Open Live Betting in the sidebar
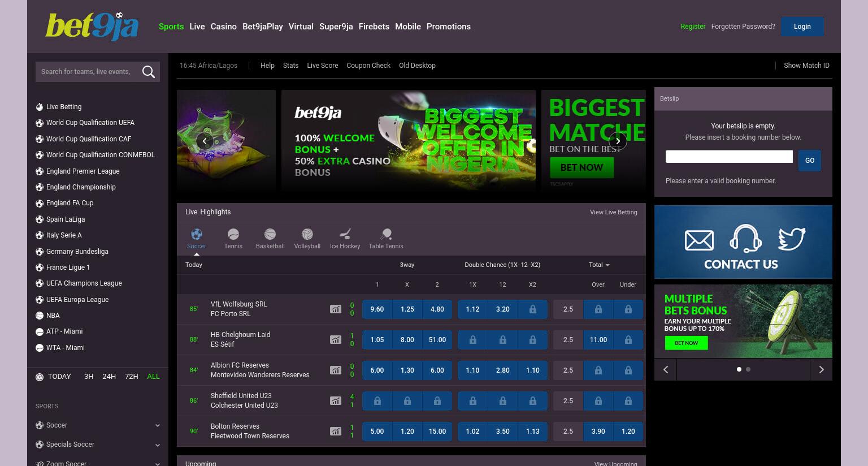This screenshot has width=868, height=466. click(64, 107)
